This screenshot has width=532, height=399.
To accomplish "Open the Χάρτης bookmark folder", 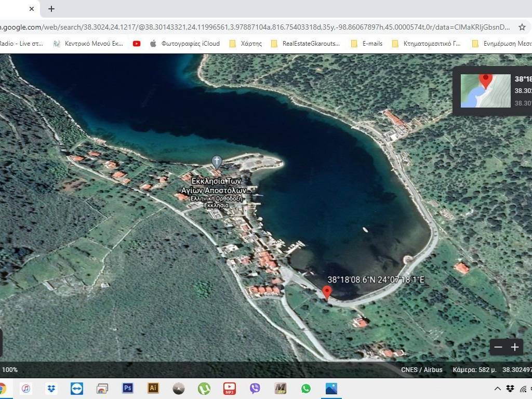I will pos(246,44).
